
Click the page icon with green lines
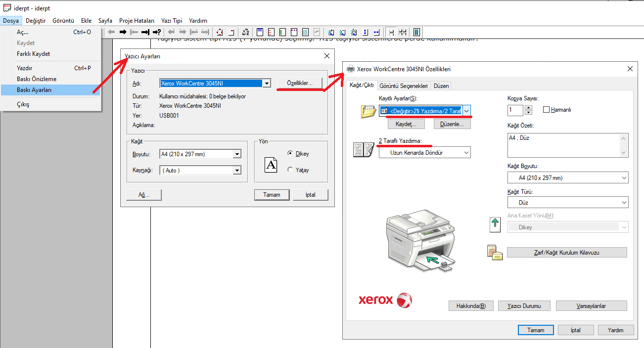(283, 32)
